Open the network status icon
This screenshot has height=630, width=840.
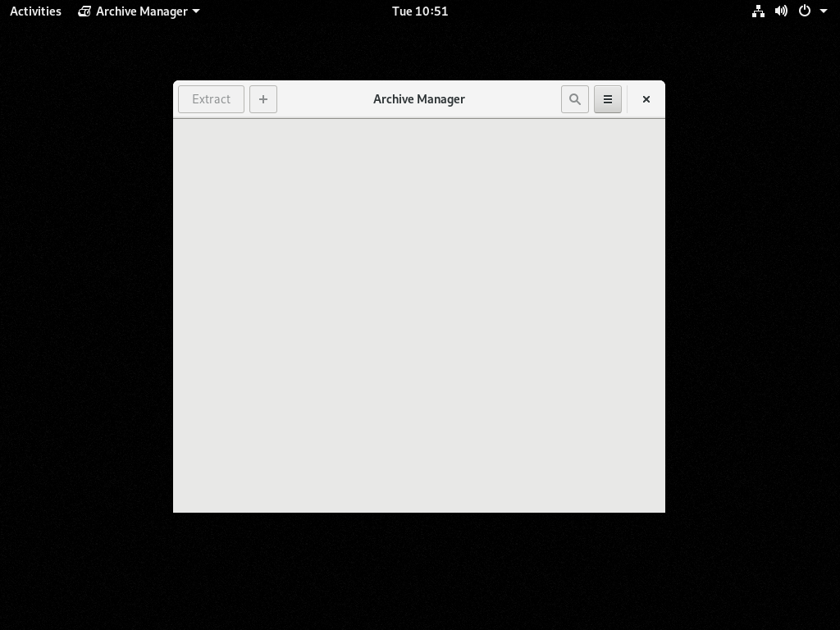pos(758,11)
